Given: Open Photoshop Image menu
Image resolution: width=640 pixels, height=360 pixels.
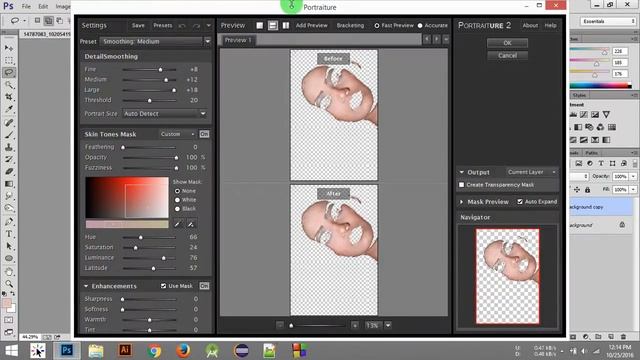Looking at the screenshot, I should pyautogui.click(x=63, y=7).
